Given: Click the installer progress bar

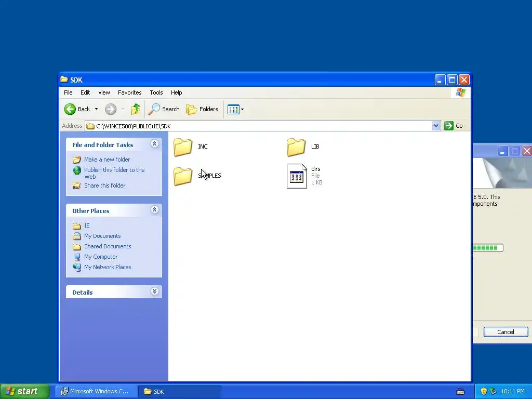Looking at the screenshot, I should click(488, 248).
